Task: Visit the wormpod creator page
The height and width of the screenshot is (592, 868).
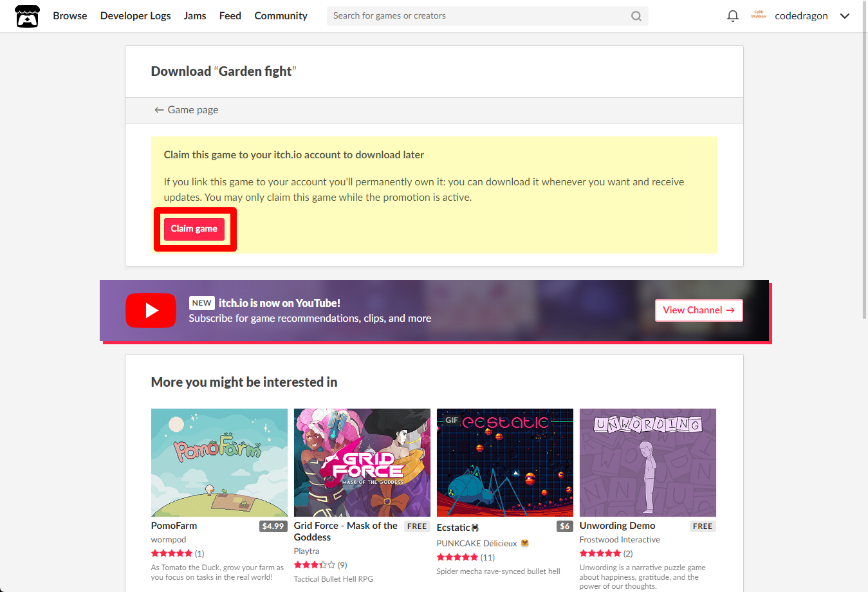Action: 169,540
